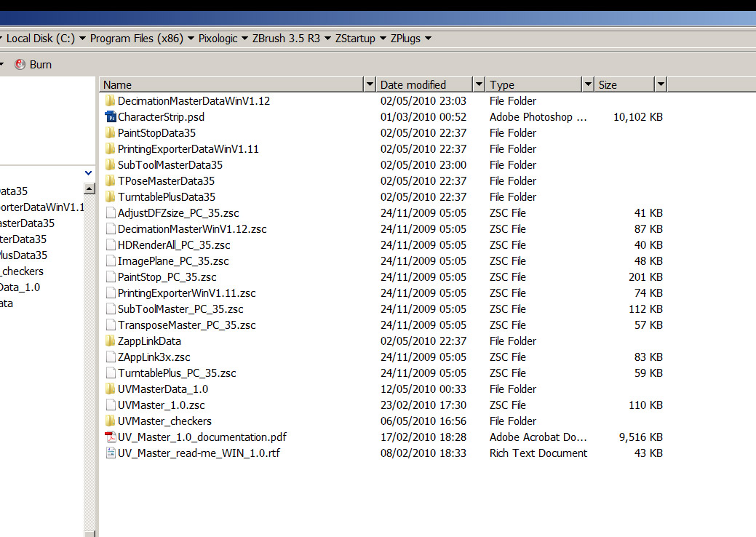
Task: Sort by Date modified column header
Action: [424, 84]
